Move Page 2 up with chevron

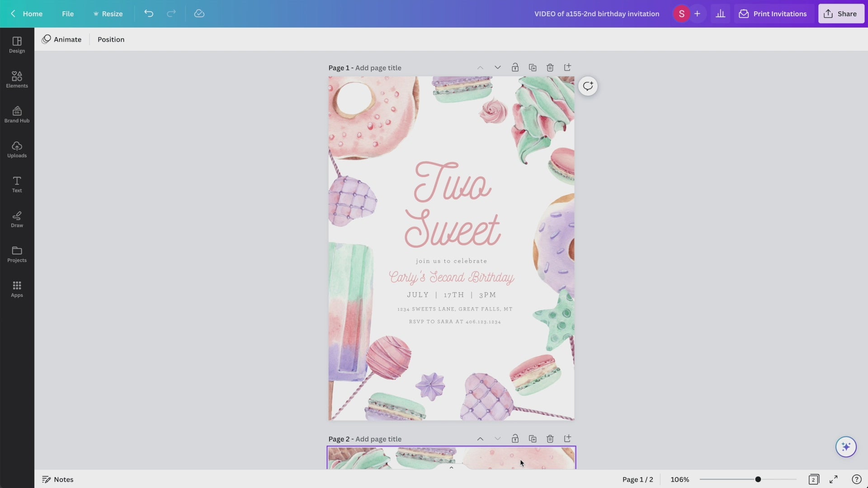pos(480,439)
